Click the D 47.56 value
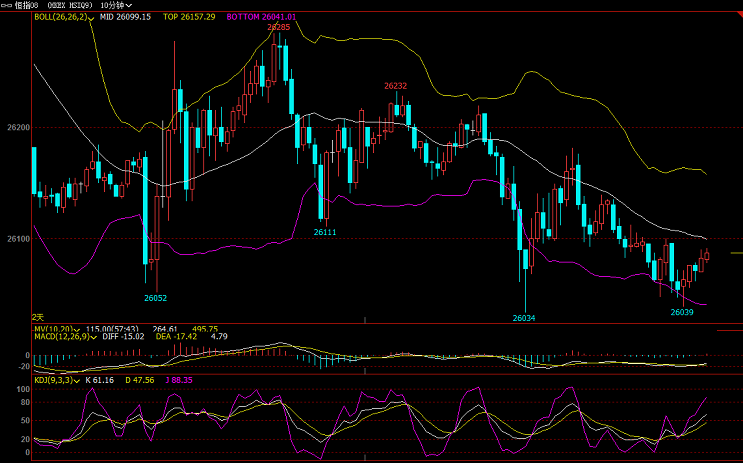Viewport: 743px width, 463px height. (140, 380)
